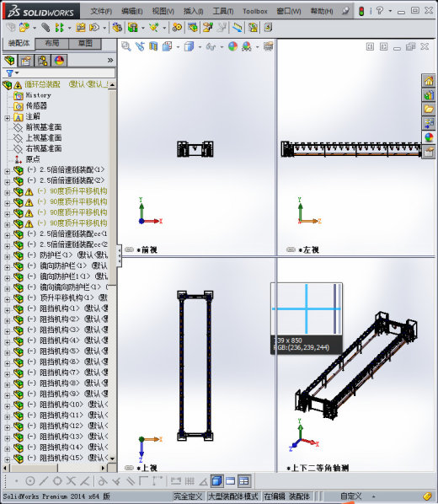438x504 pixels.
Task: Open the Apply Scene dropdown arrow
Action: pos(257,47)
